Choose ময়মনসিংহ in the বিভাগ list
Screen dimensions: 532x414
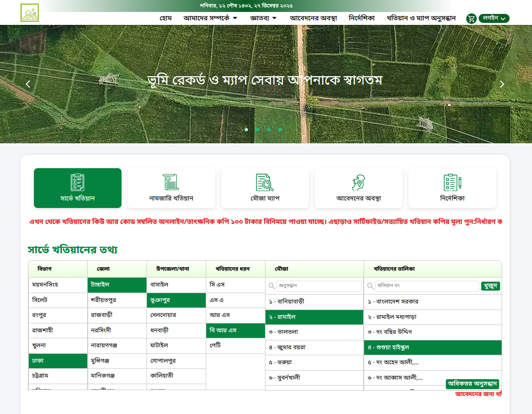tap(58, 285)
